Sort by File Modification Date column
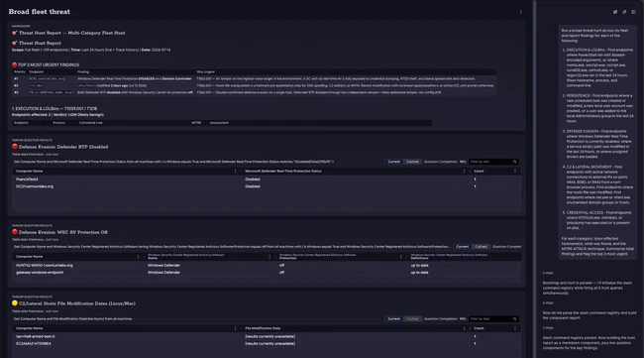 pos(263,328)
